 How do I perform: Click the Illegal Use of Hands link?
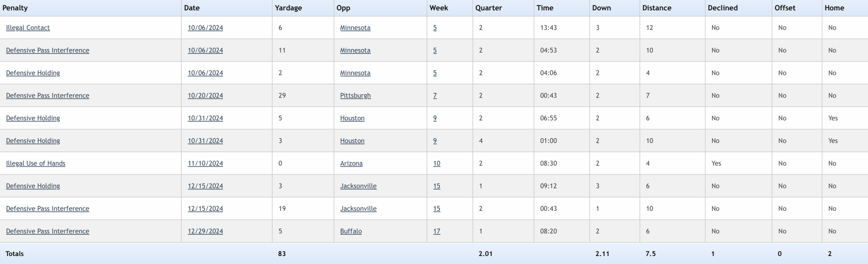tap(35, 163)
